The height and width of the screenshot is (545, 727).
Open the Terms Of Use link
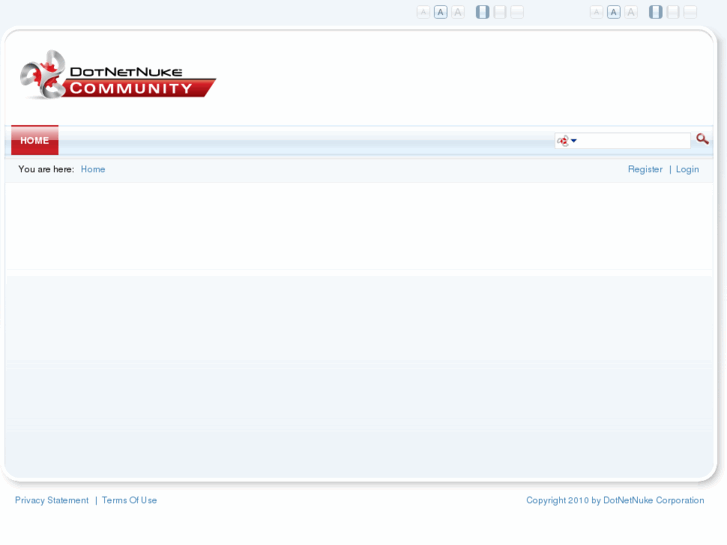(129, 500)
